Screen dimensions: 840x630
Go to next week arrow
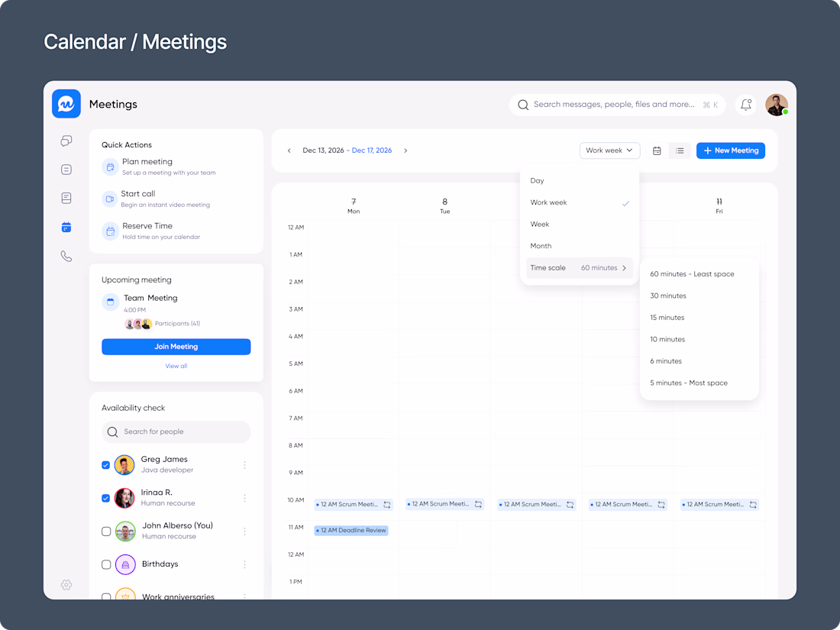point(405,150)
